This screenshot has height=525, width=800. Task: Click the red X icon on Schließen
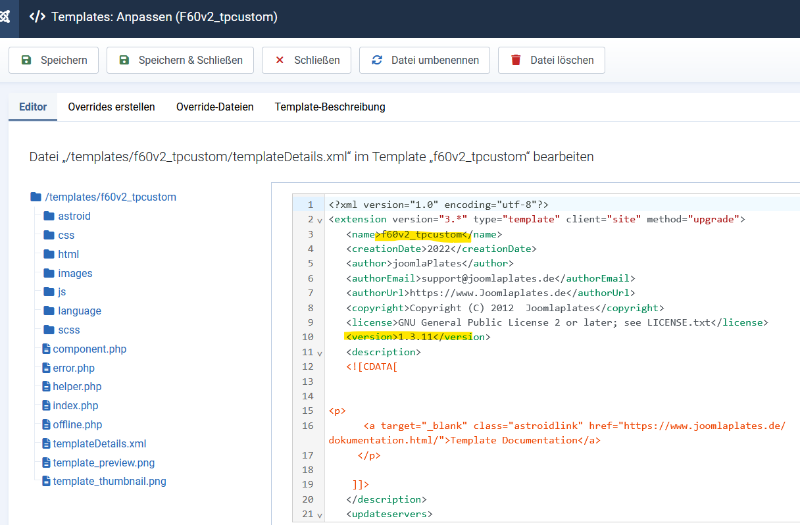pyautogui.click(x=280, y=60)
